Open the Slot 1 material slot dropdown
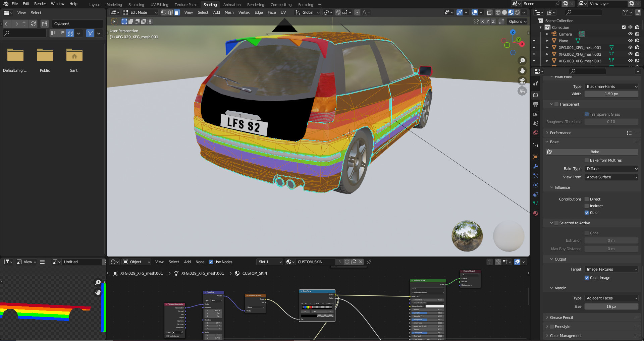 (x=270, y=262)
